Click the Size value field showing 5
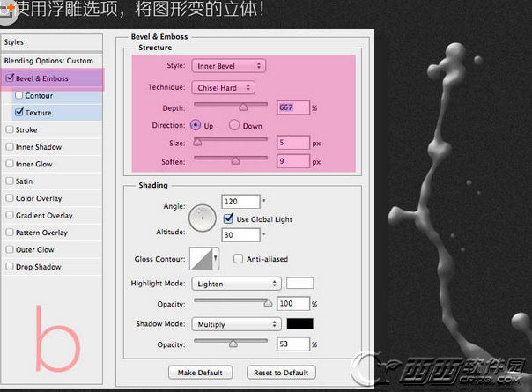The width and height of the screenshot is (532, 392). (x=293, y=143)
